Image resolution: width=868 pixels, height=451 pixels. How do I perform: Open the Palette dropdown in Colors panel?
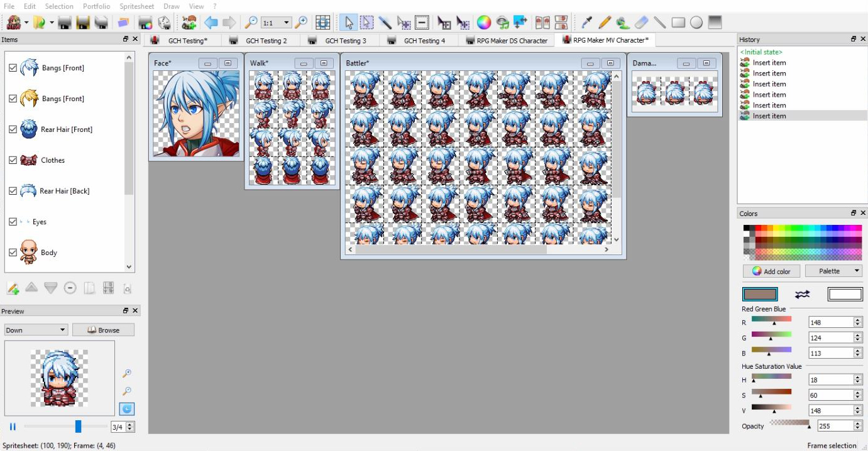(x=833, y=271)
